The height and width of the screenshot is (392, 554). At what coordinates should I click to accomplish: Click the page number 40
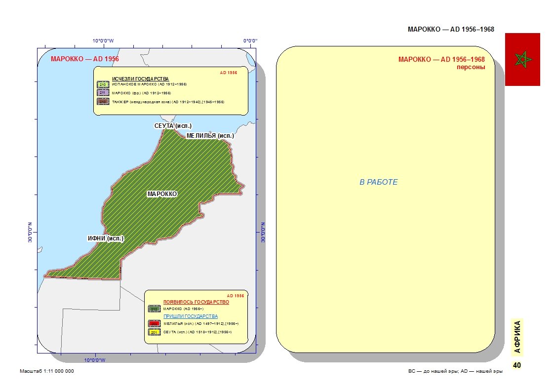click(x=517, y=365)
